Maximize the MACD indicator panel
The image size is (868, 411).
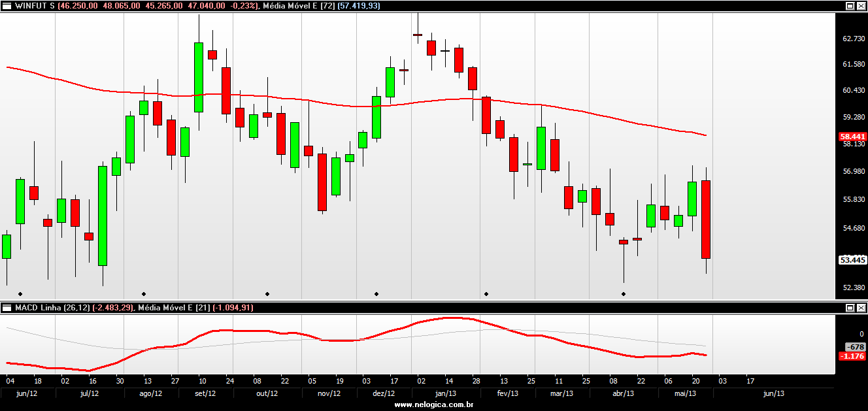[850, 308]
